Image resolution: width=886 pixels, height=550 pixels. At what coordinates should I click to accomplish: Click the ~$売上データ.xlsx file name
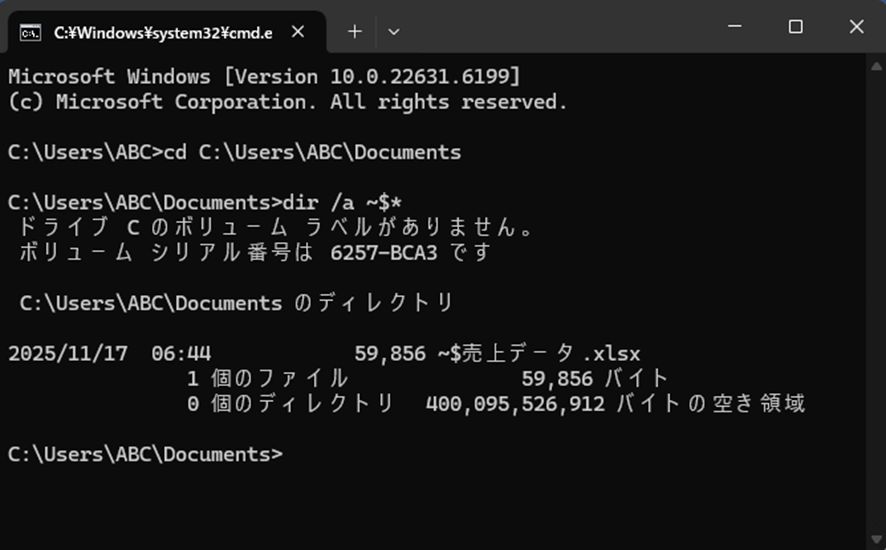coord(539,353)
